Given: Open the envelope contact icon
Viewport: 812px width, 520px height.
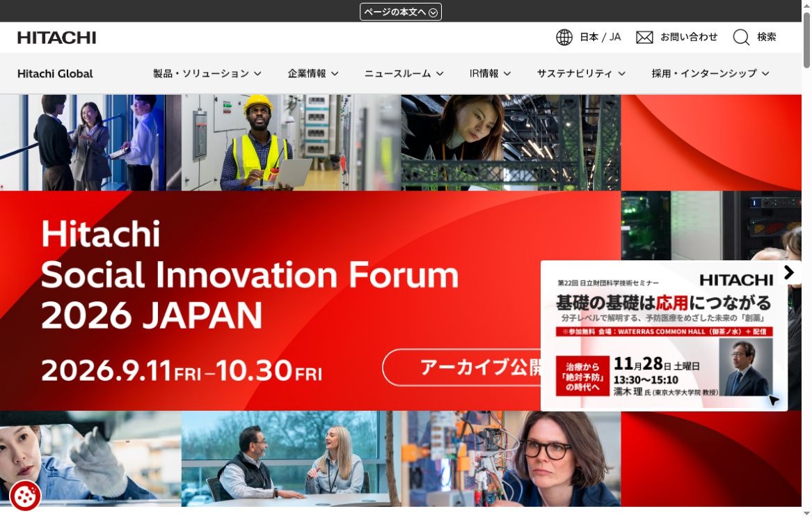Looking at the screenshot, I should coord(644,38).
